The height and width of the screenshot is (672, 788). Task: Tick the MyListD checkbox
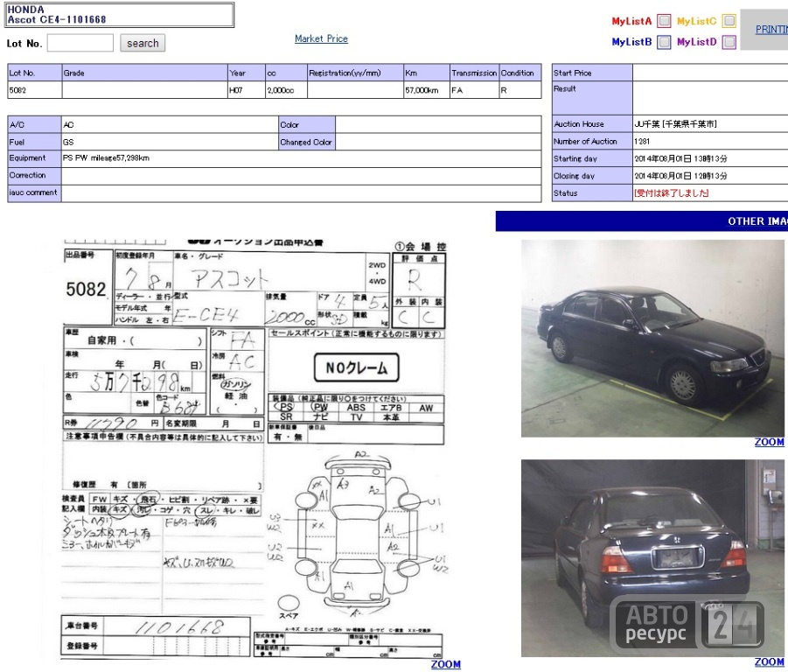[x=729, y=42]
